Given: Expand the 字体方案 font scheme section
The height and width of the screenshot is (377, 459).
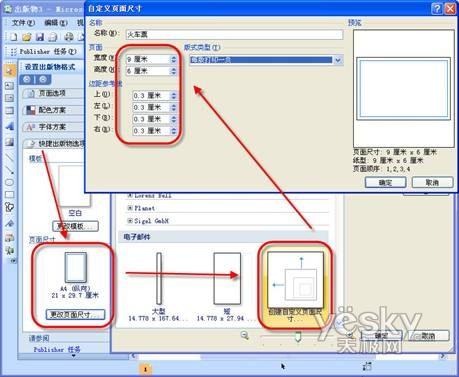Looking at the screenshot, I should coord(53,127).
